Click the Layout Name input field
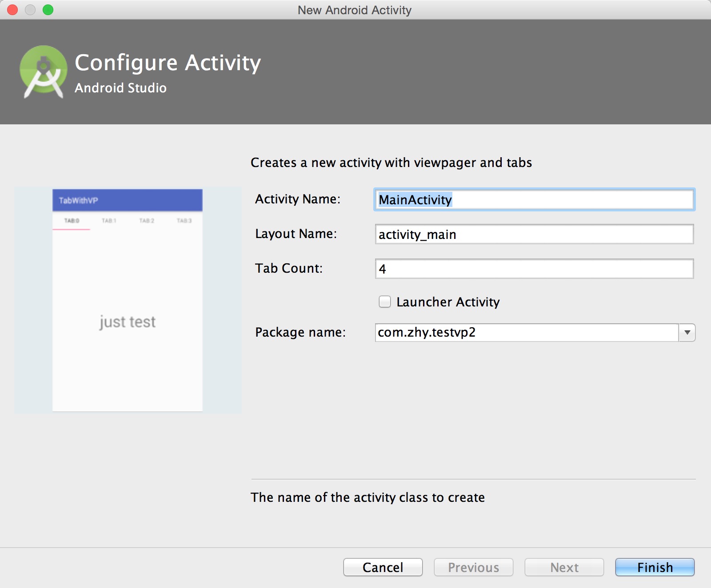Image resolution: width=711 pixels, height=588 pixels. pos(534,234)
